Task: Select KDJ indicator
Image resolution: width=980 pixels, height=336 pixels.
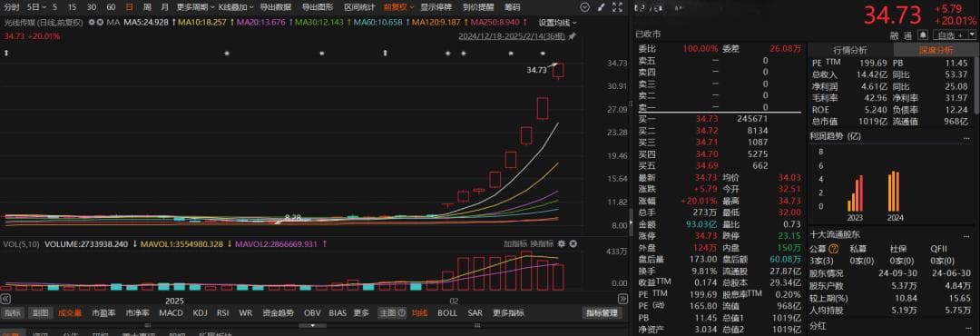Action: pos(200,313)
